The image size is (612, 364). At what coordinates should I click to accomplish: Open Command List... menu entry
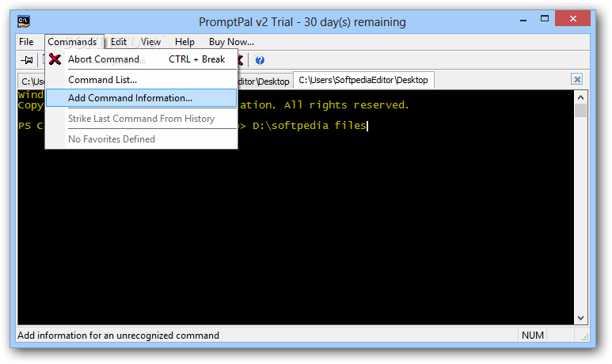(141, 80)
